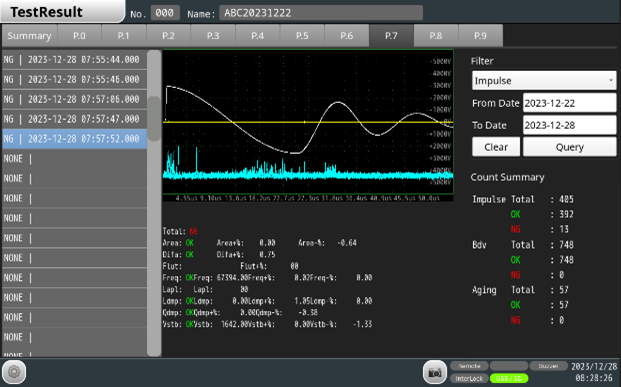Image resolution: width=621 pixels, height=387 pixels.
Task: Click the result list scrollbar thumb
Action: 154,119
